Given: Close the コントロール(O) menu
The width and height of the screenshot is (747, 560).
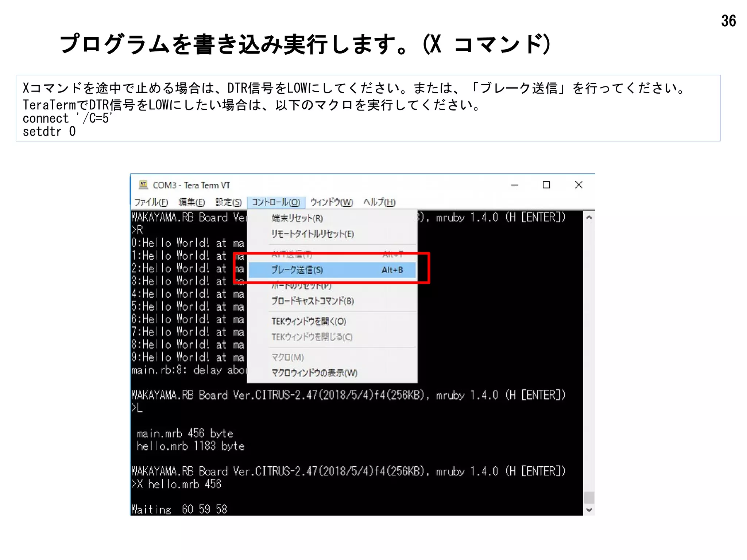Looking at the screenshot, I should (276, 202).
